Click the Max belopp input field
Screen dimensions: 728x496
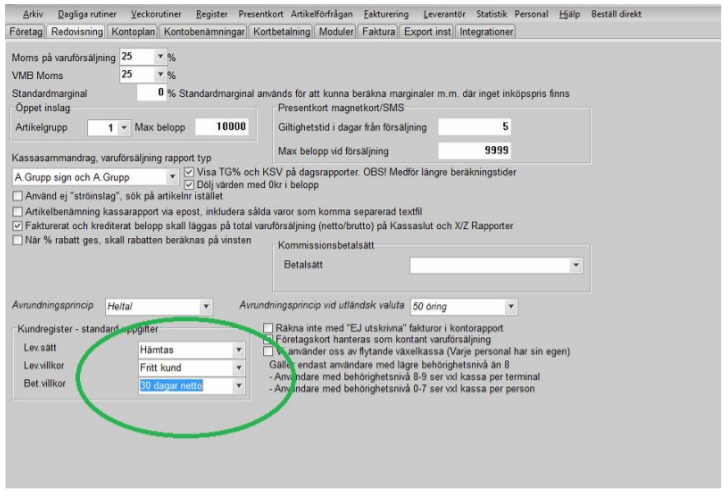pos(216,128)
